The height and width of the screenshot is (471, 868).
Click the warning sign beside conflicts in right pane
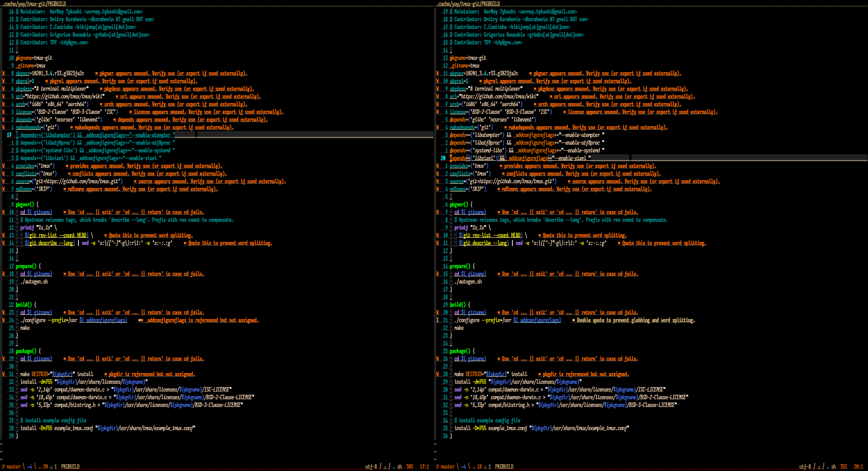(x=438, y=174)
